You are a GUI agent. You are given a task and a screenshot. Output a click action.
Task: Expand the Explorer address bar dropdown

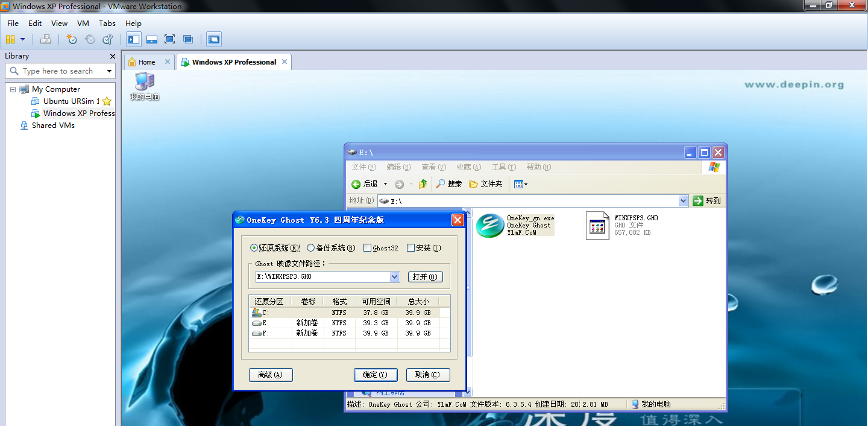coord(683,201)
